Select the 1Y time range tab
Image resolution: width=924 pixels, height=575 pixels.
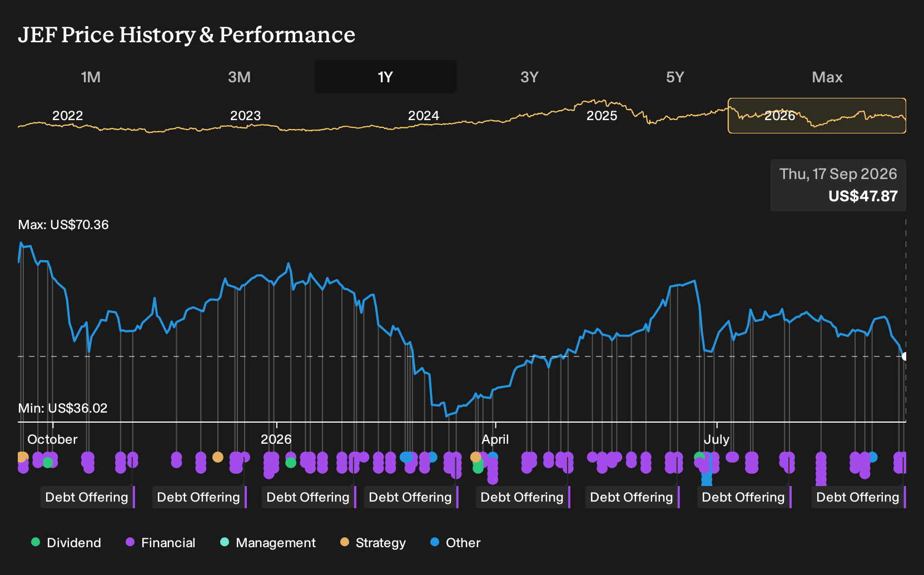385,77
